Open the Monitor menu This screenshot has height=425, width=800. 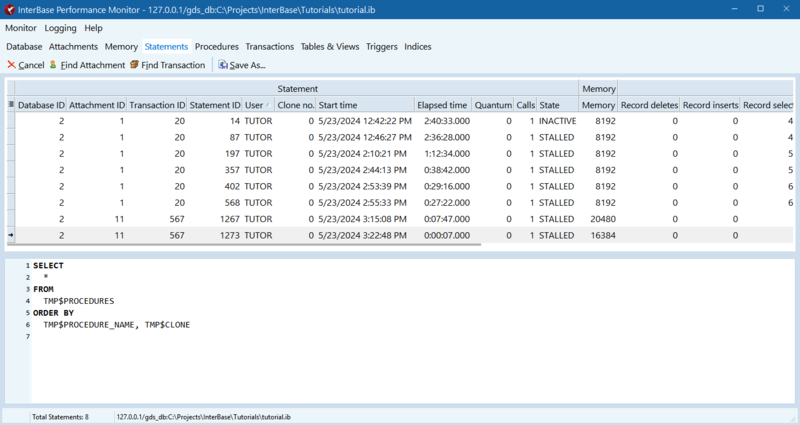[x=21, y=28]
